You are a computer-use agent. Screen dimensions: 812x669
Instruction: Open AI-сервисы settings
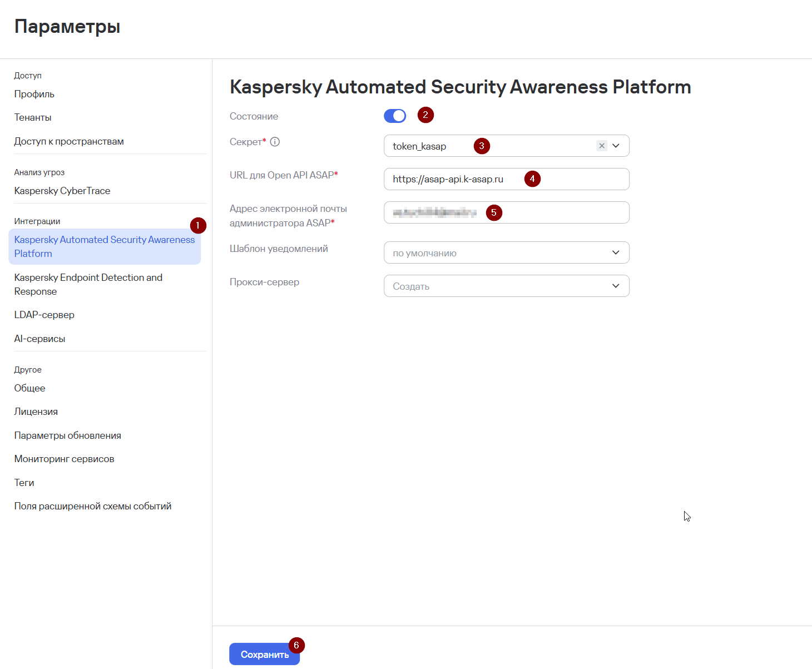[x=39, y=339]
